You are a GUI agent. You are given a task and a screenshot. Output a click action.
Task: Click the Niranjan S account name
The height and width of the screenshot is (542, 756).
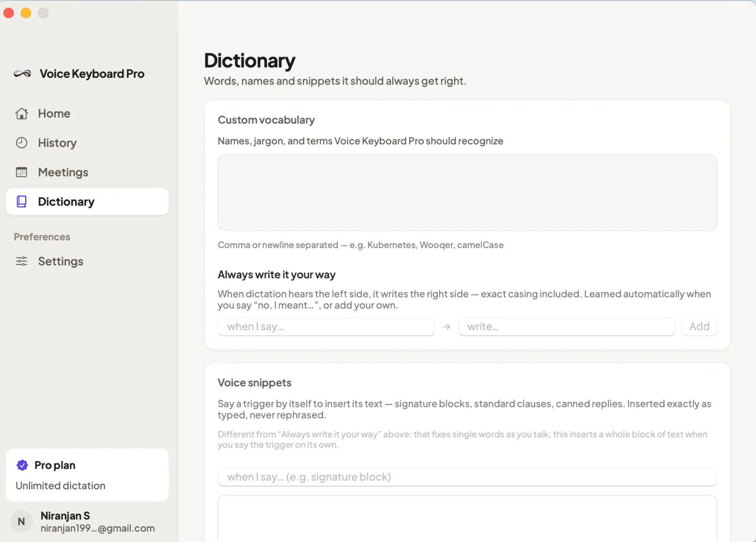tap(65, 516)
